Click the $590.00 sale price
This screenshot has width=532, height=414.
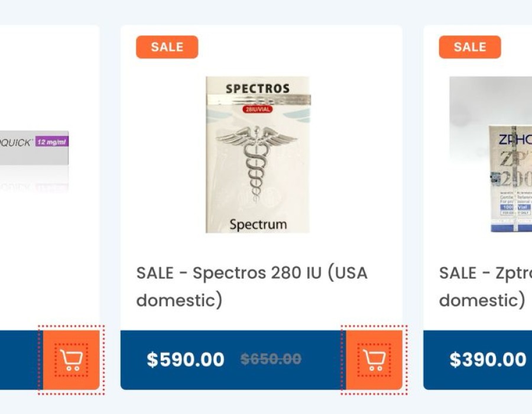186,360
